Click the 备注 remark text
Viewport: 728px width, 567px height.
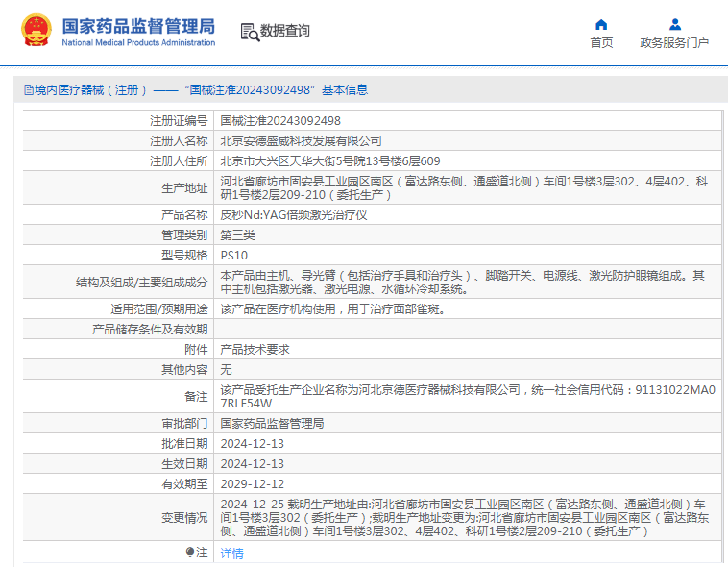pyautogui.click(x=468, y=397)
